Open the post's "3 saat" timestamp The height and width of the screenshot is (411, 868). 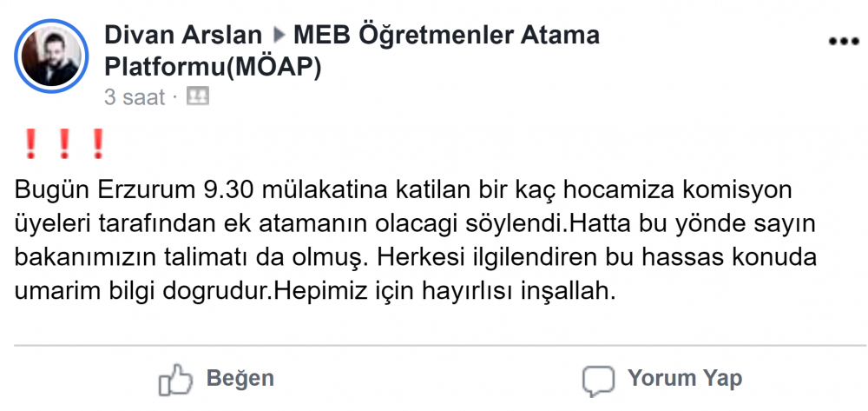click(x=135, y=97)
